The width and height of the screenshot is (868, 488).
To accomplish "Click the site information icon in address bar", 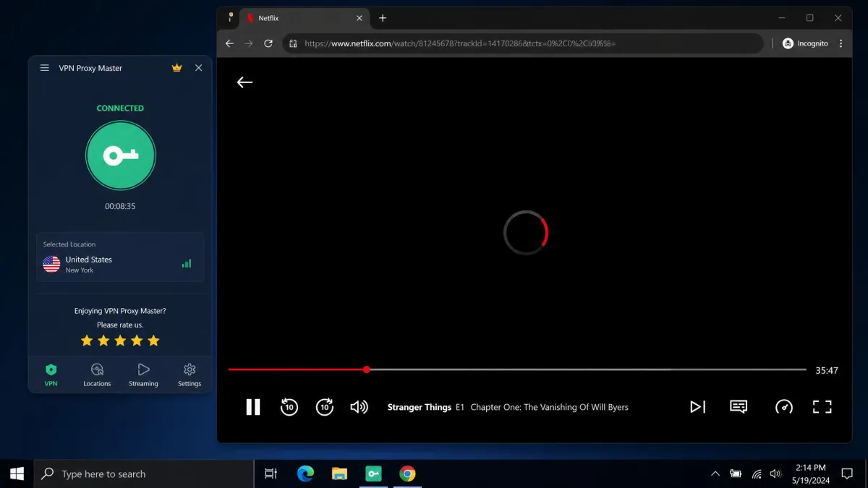I will (x=292, y=43).
